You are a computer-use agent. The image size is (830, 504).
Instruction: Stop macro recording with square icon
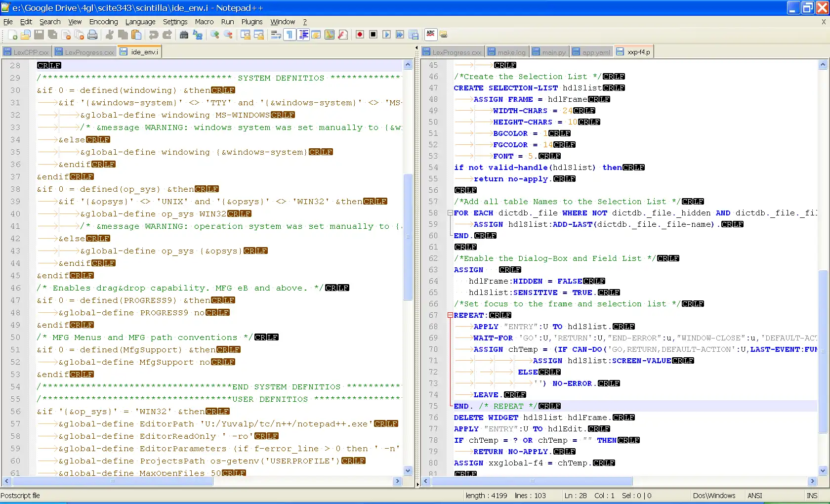pyautogui.click(x=373, y=35)
